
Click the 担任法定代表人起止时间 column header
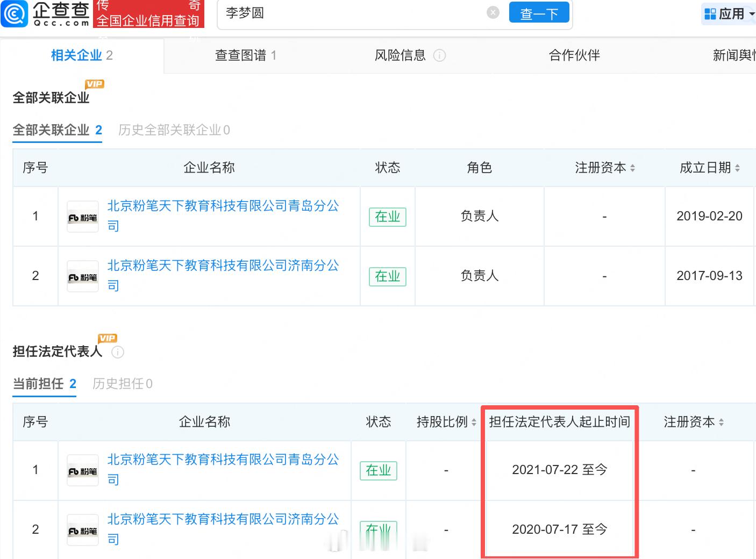pos(559,422)
